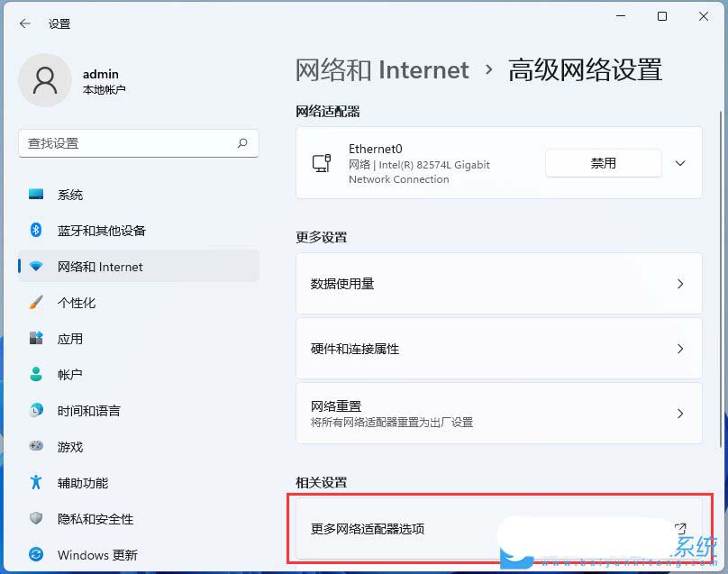Disable Ethernet0 using the 禁用 button

603,163
